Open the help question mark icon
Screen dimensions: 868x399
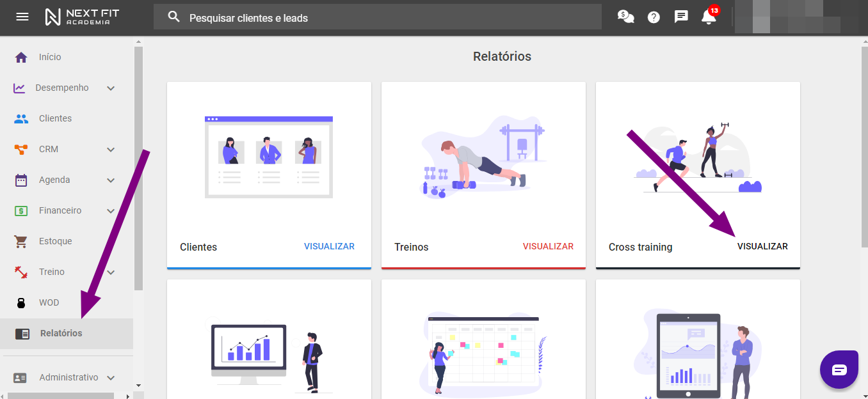coord(654,17)
